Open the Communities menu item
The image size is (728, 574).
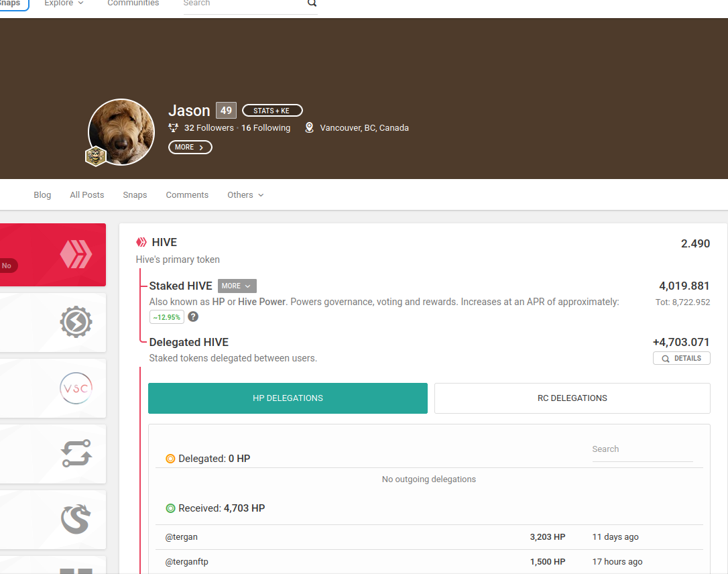click(x=133, y=3)
